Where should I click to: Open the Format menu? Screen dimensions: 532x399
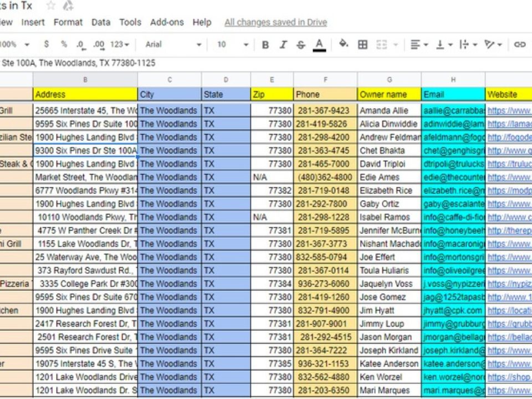(68, 22)
